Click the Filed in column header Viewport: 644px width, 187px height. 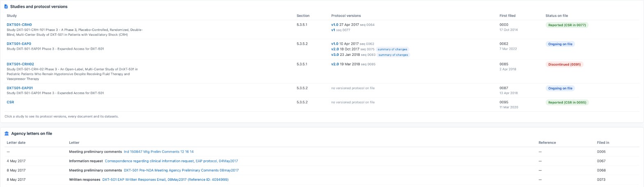603,143
